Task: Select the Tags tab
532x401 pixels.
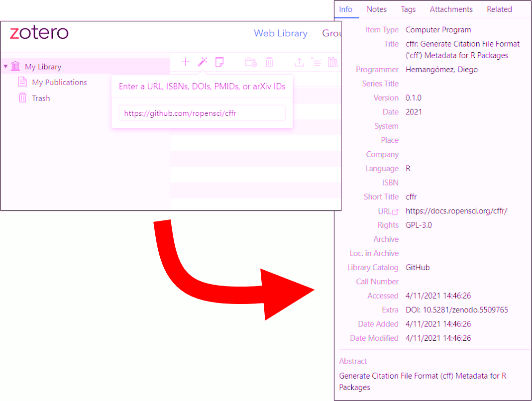Action: tap(408, 9)
